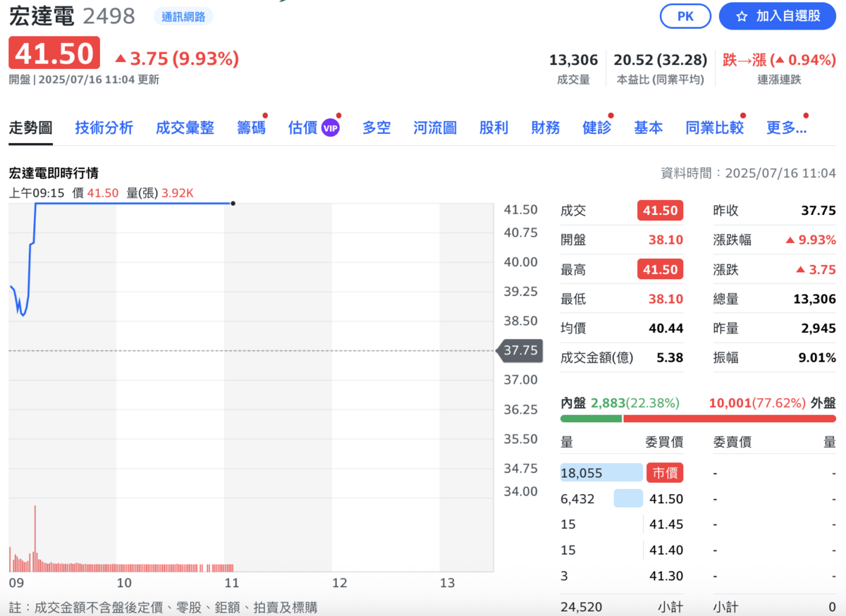The width and height of the screenshot is (846, 616).
Task: Click the 41.40 bid price
Action: (x=666, y=550)
